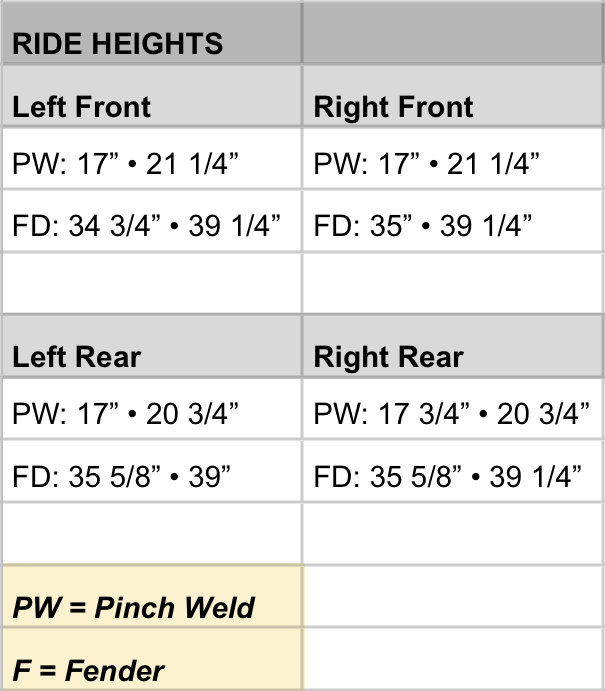This screenshot has width=605, height=691.
Task: Select Left Front PW: 17” • 21 1/4” cell
Action: click(x=152, y=159)
